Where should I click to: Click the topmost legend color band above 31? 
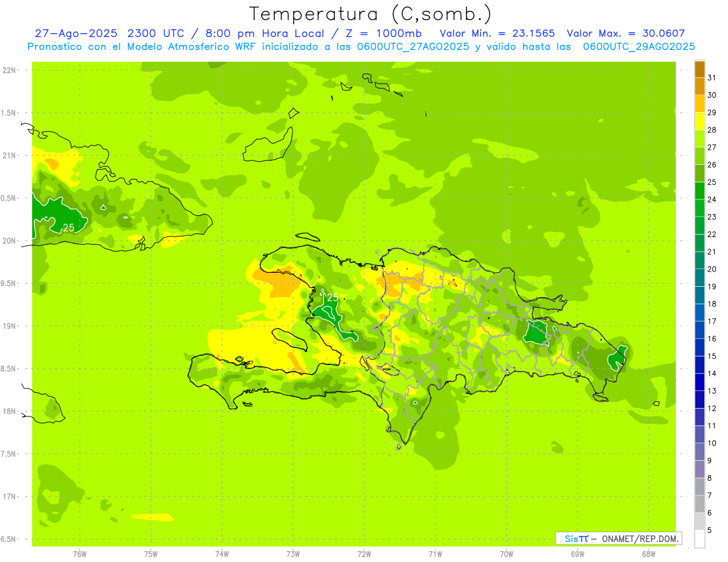click(x=699, y=69)
